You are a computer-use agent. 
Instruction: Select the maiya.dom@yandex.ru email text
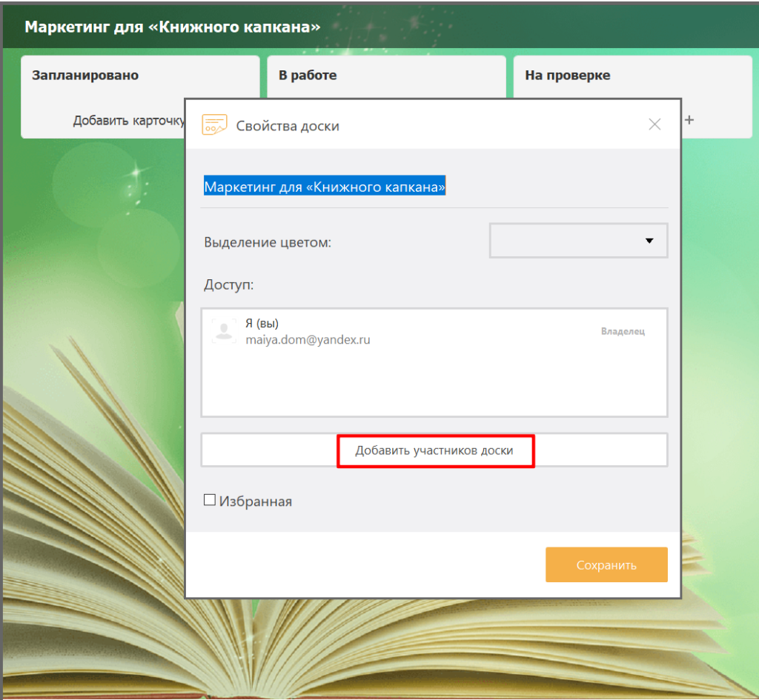(x=308, y=339)
